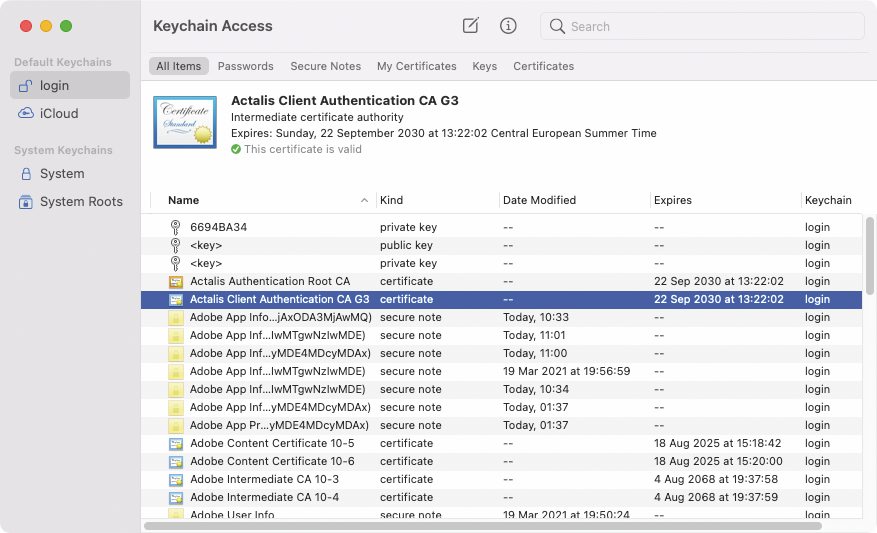
Task: Click the horizontal scrollbar at the bottom
Action: [x=483, y=526]
